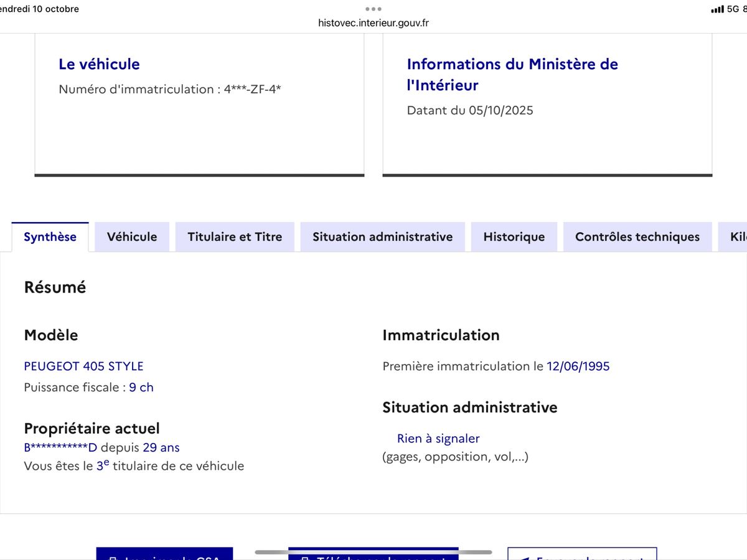Select the Situation administrative tab
Image resolution: width=747 pixels, height=560 pixels.
click(383, 237)
